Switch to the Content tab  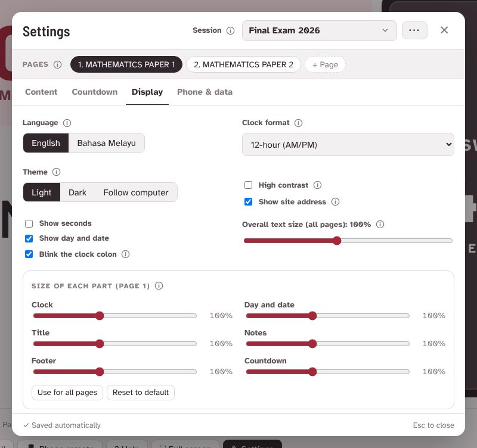pyautogui.click(x=41, y=92)
